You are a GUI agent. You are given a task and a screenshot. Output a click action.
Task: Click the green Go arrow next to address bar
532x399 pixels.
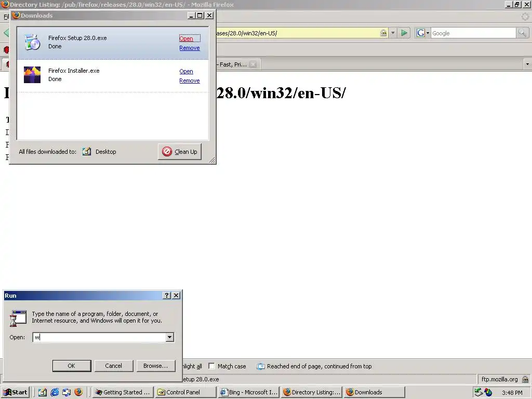pos(404,33)
